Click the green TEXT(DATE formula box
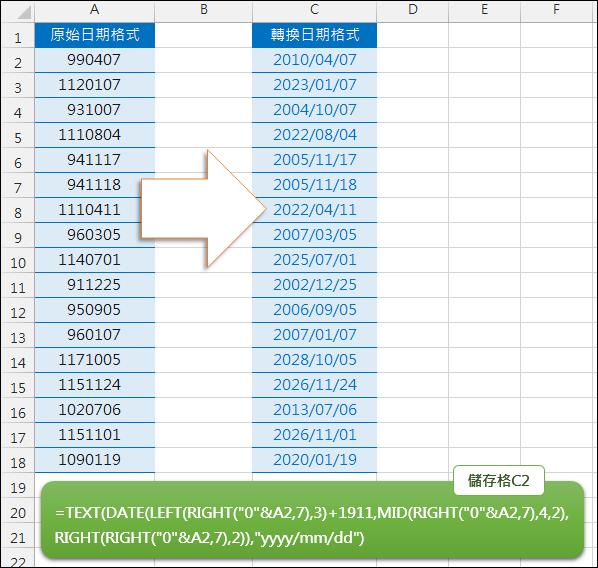This screenshot has height=568, width=598. [x=312, y=520]
